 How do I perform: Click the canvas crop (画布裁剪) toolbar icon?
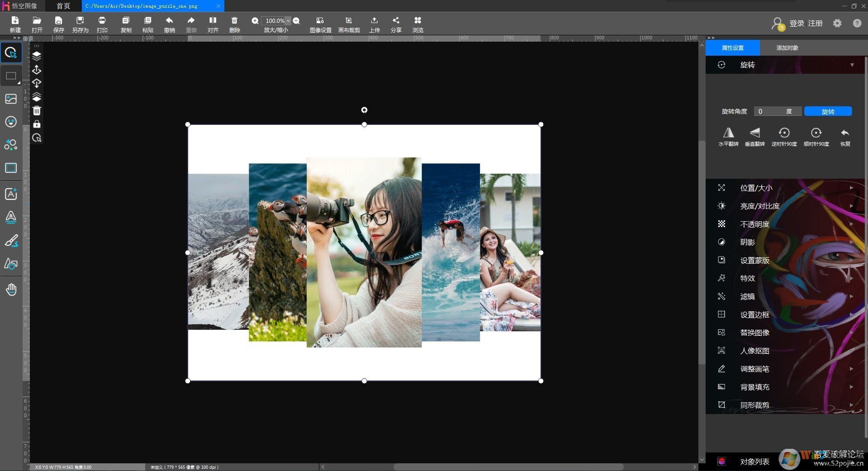(349, 21)
